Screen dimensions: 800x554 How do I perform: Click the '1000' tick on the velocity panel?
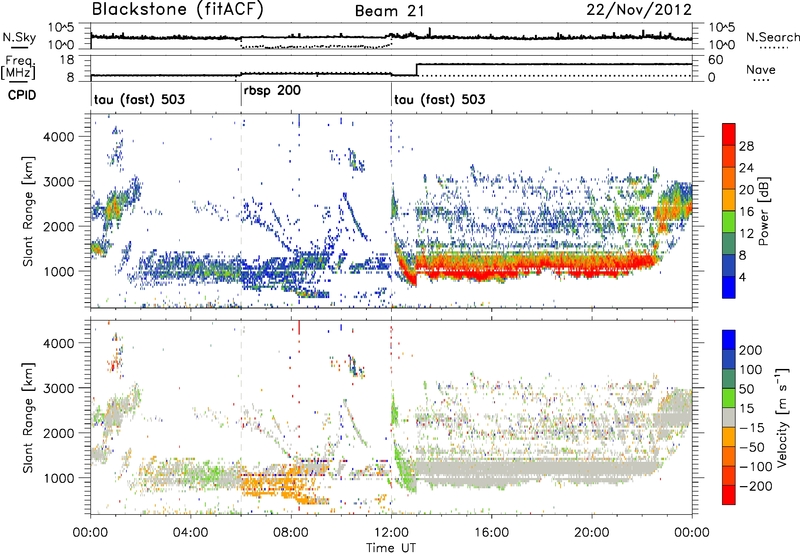point(58,478)
